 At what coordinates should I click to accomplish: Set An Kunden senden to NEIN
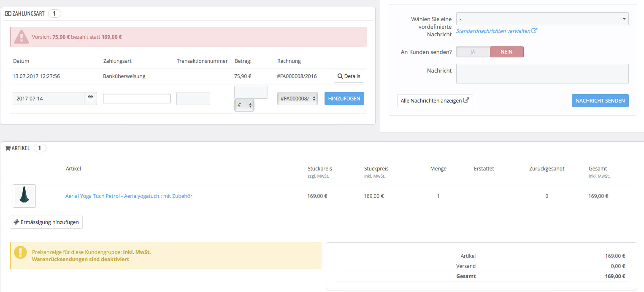pos(506,52)
